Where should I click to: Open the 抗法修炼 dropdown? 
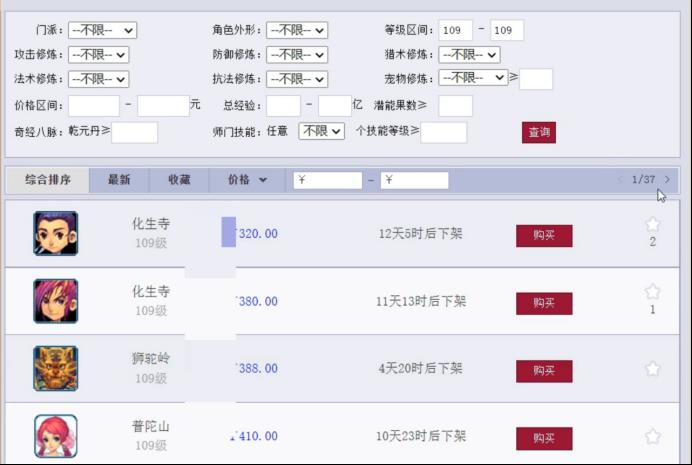[x=297, y=79]
